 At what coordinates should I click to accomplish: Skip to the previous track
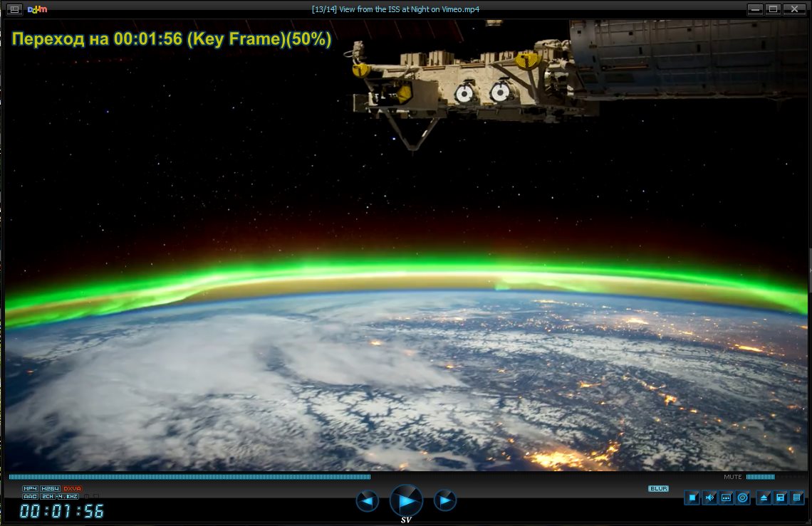[x=368, y=501]
